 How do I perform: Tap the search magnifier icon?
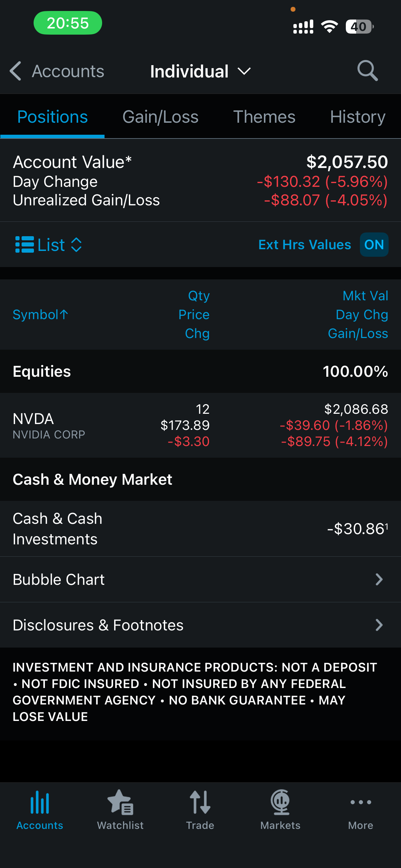coord(367,71)
